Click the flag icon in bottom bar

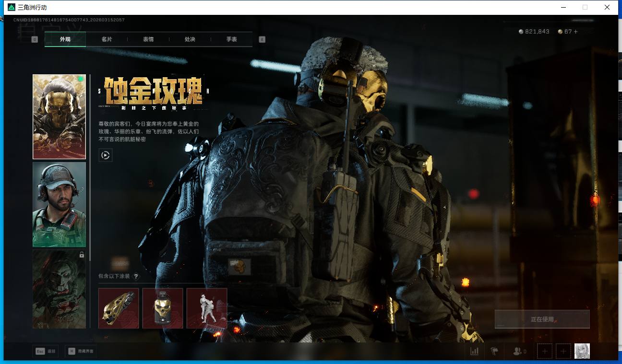[494, 351]
